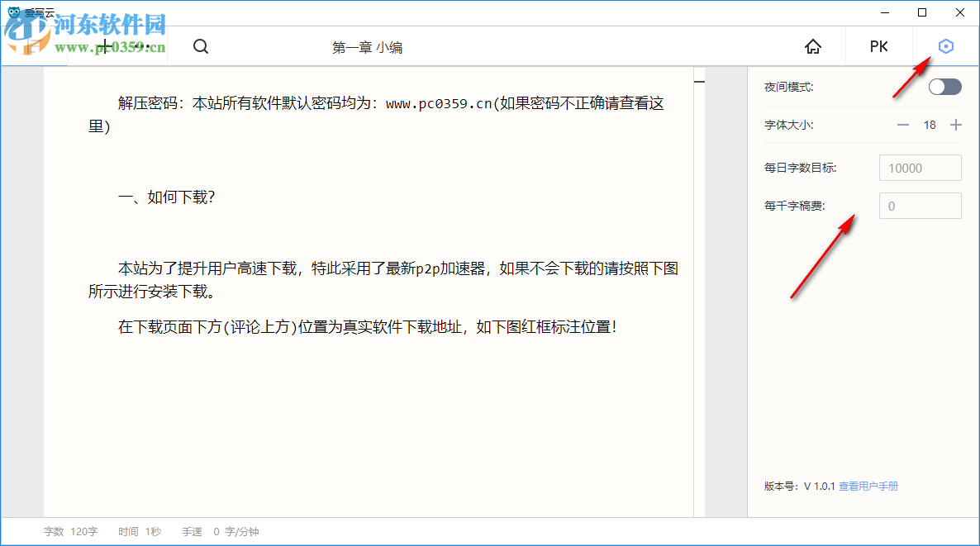Click the font size value 18

(x=930, y=125)
